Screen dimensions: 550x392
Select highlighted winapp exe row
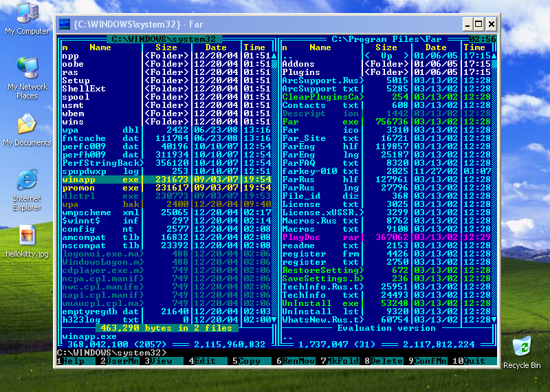click(x=166, y=179)
